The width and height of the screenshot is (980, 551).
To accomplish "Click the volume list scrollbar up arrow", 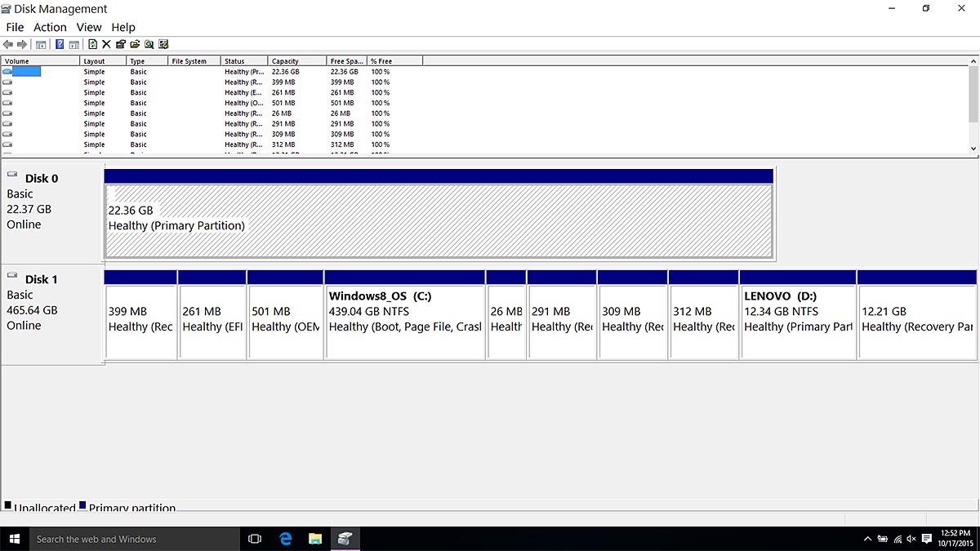I will [973, 61].
